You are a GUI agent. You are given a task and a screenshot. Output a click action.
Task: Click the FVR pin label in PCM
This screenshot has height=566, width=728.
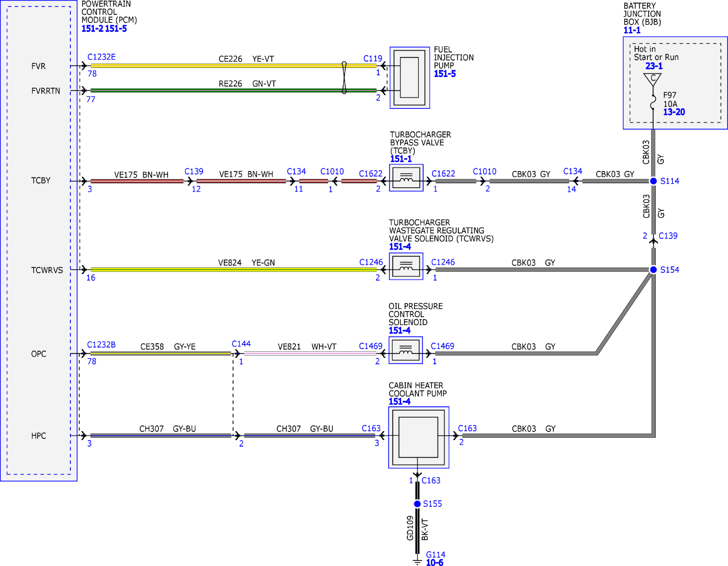(x=38, y=66)
